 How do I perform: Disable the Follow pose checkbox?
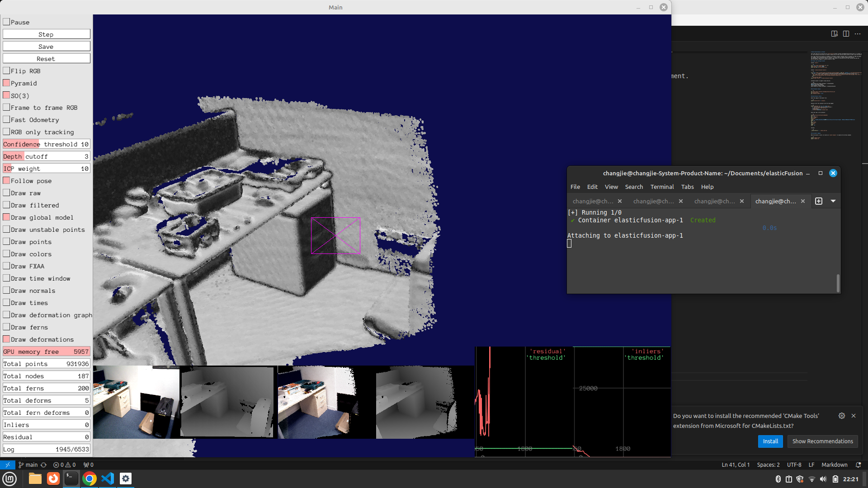point(6,181)
